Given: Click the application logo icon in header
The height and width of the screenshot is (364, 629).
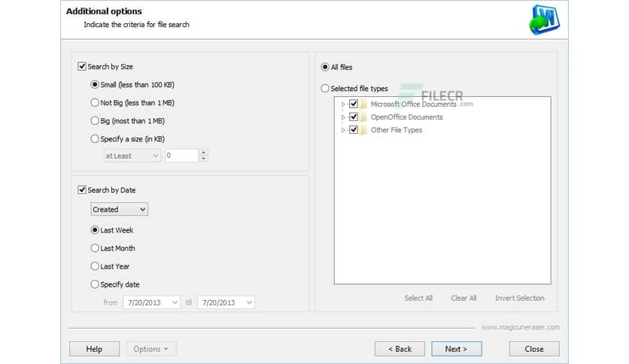Looking at the screenshot, I should coord(545,20).
